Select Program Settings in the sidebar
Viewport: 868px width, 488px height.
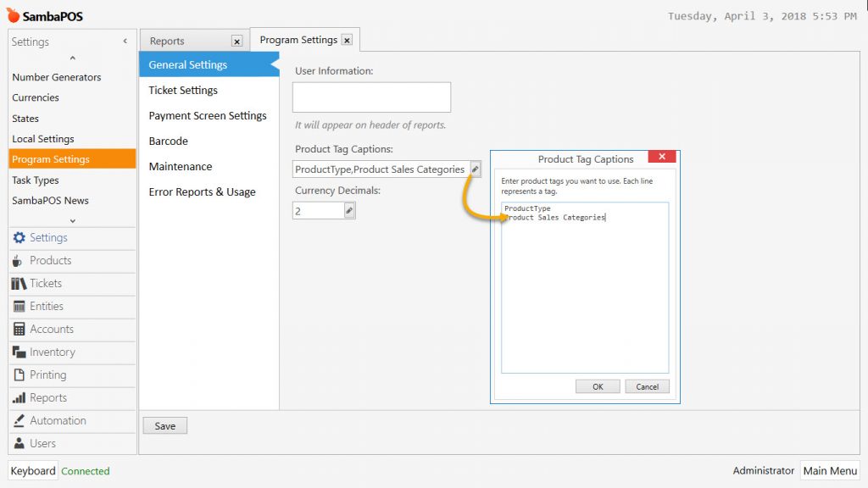point(72,158)
